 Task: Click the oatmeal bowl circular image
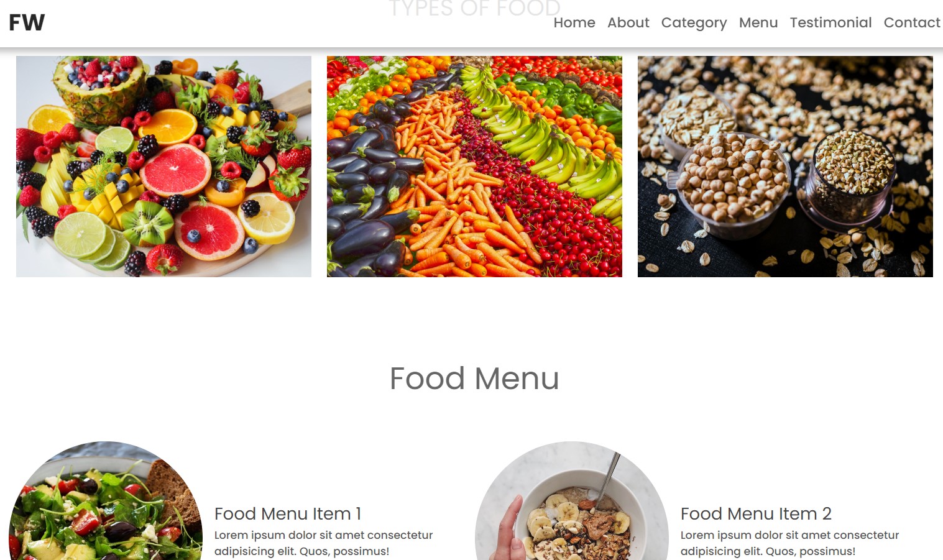tap(572, 501)
